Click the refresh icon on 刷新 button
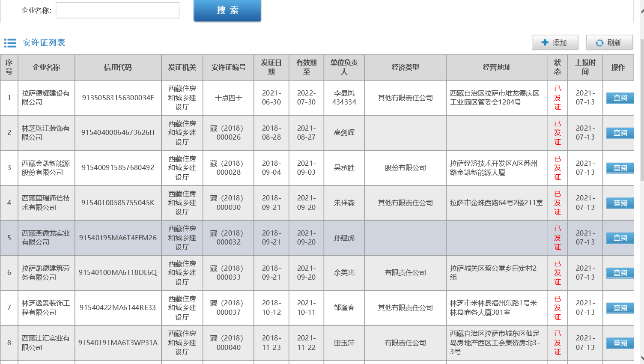Viewport: 644px width, 364px height. click(x=599, y=43)
